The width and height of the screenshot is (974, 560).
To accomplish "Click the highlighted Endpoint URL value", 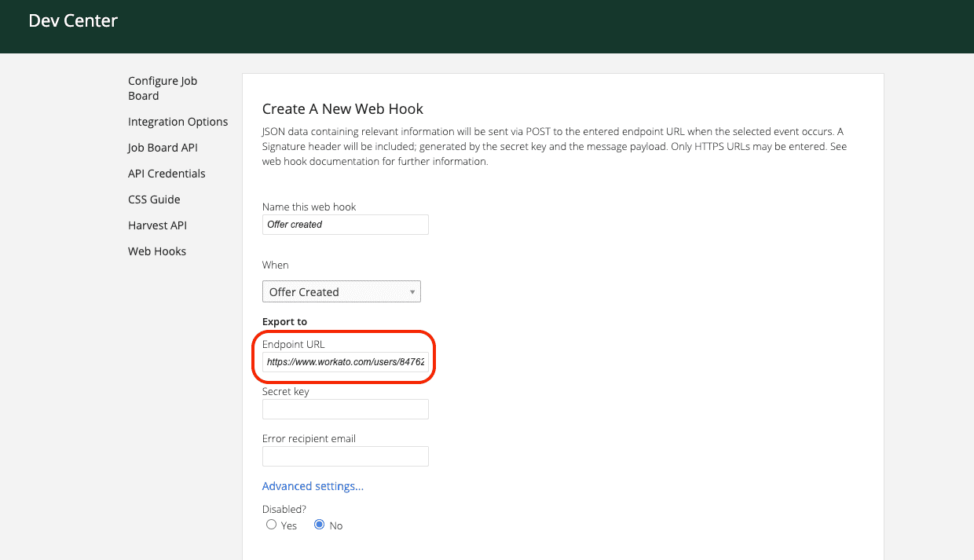I will point(345,361).
